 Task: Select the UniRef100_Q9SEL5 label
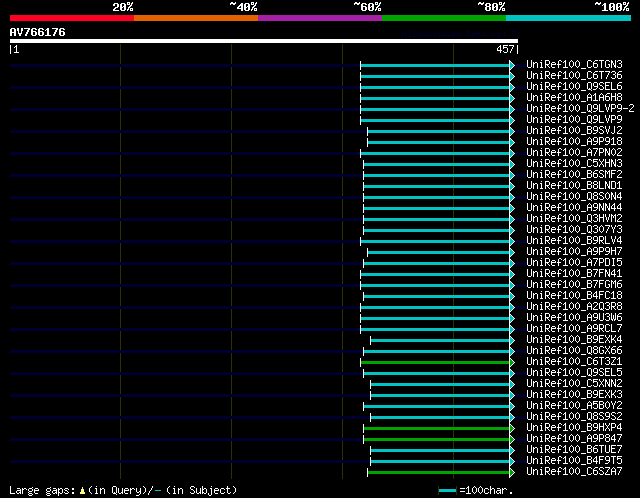click(574, 373)
